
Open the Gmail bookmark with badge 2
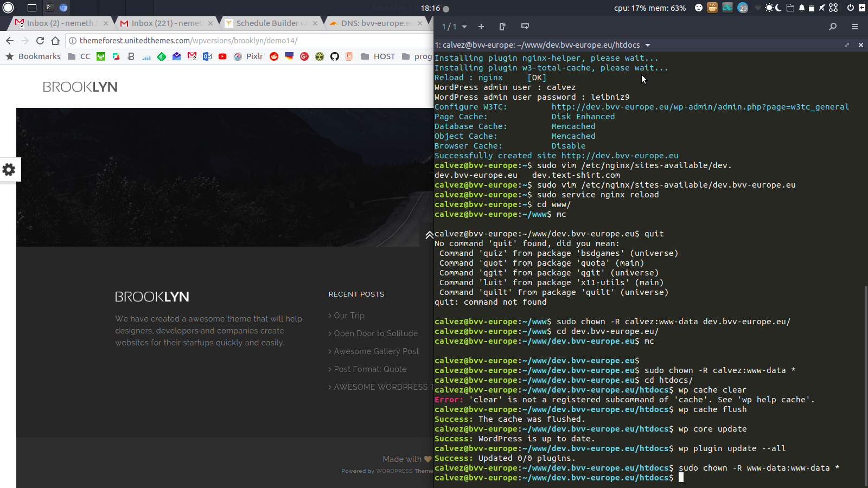192,56
